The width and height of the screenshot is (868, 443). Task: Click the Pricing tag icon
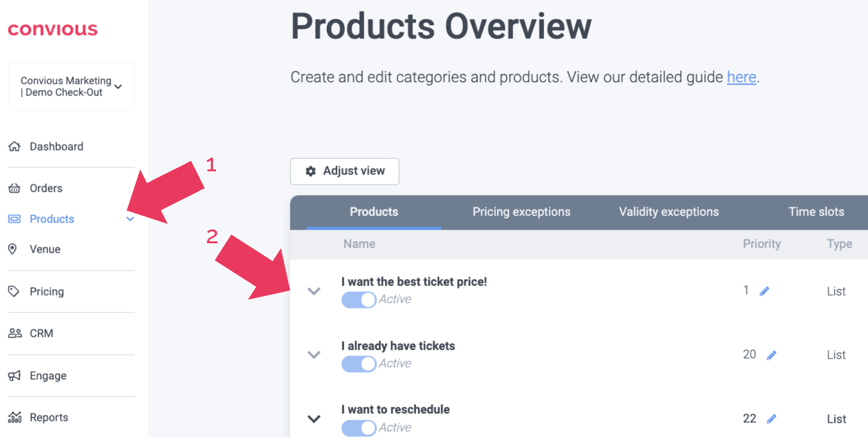point(14,291)
